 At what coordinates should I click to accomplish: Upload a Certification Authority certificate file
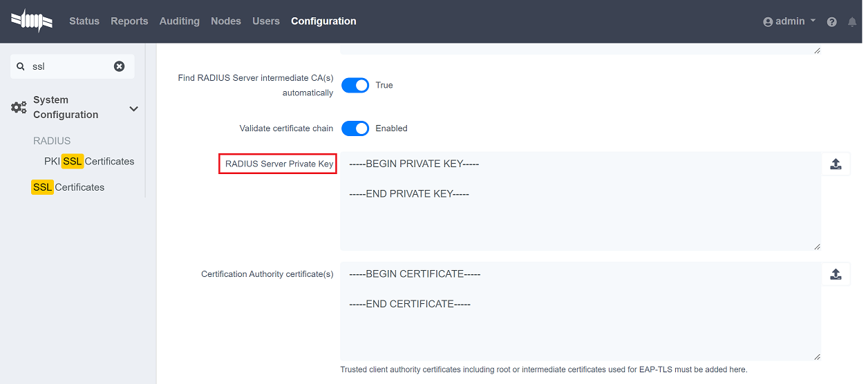[x=836, y=274]
